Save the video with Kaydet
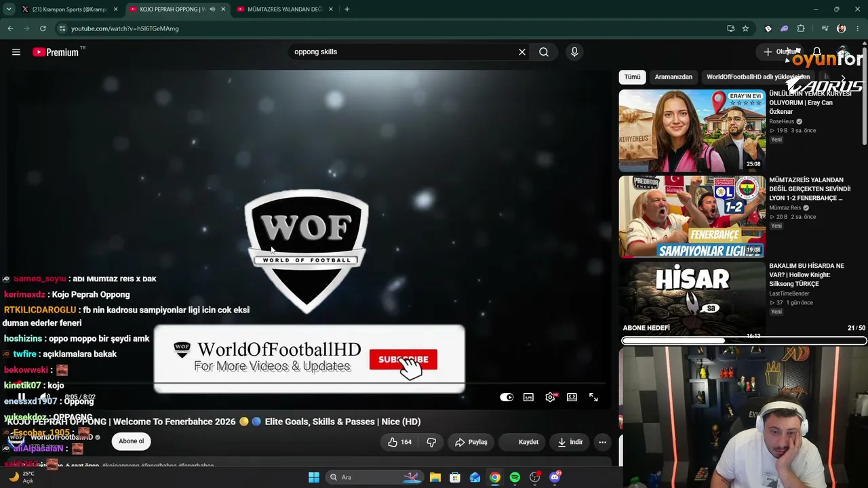This screenshot has width=868, height=488. pyautogui.click(x=522, y=442)
